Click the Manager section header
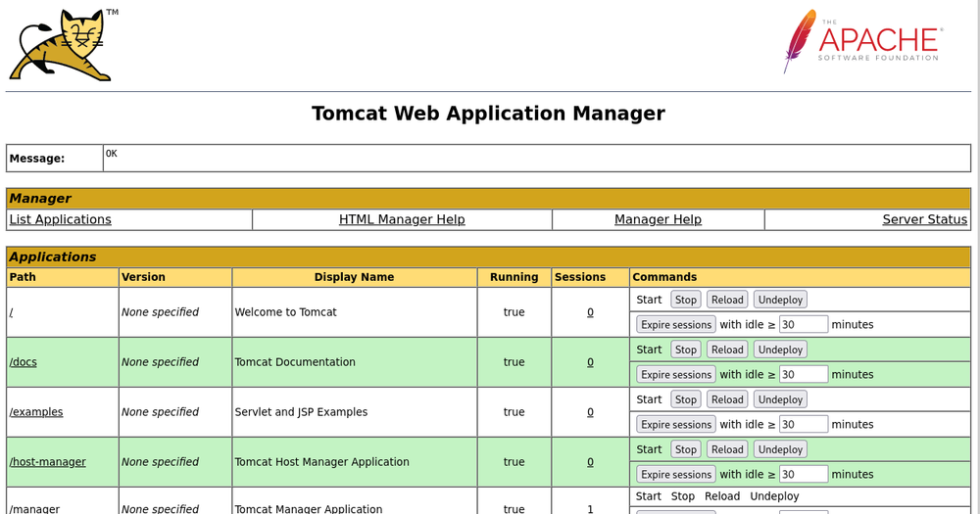Viewport: 980px width, 514px height. (x=488, y=199)
